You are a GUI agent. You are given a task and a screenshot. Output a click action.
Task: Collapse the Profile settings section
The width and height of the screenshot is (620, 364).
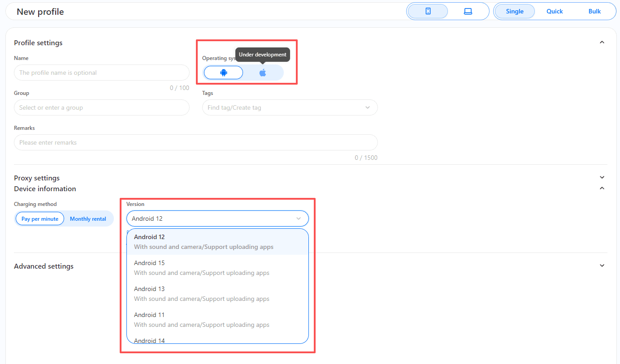602,43
